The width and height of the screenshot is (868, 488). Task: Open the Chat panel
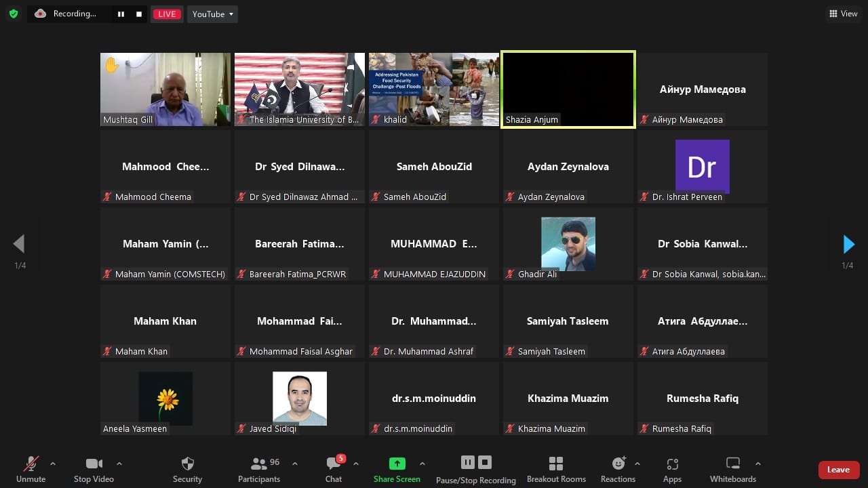point(333,469)
